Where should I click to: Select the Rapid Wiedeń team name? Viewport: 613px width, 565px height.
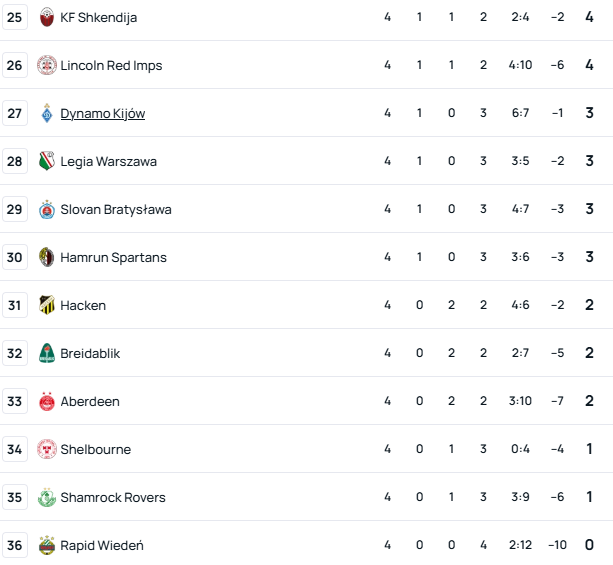coord(102,545)
